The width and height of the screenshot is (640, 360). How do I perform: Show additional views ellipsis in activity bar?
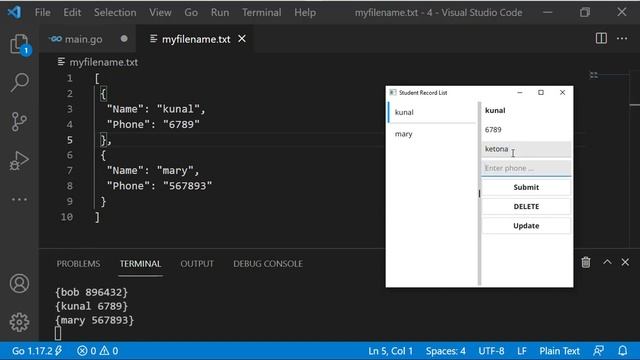pos(19,200)
